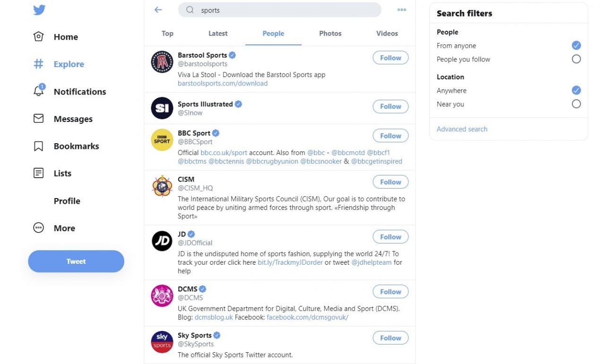
Task: Open the Advanced search link
Action: click(x=462, y=129)
